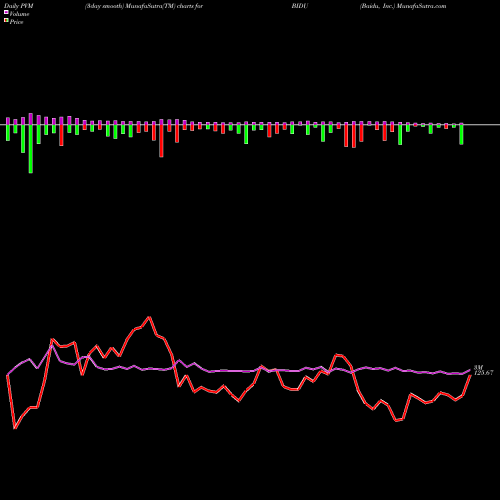
Task: Select the 'Price' legend label
Action: 16,22
